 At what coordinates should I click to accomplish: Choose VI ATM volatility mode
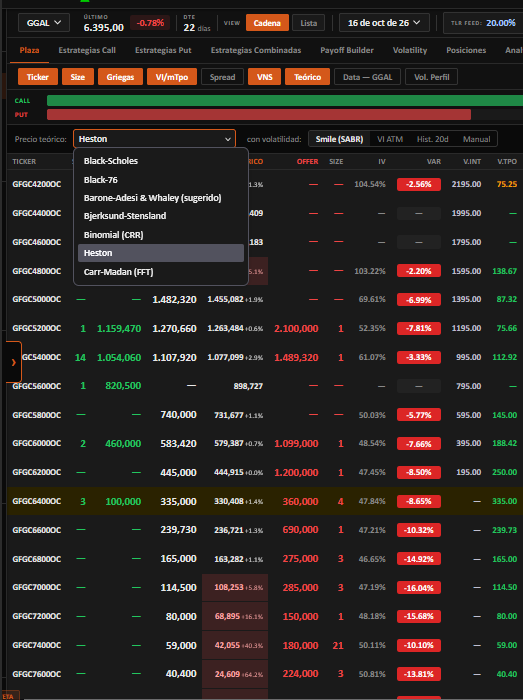click(x=390, y=139)
